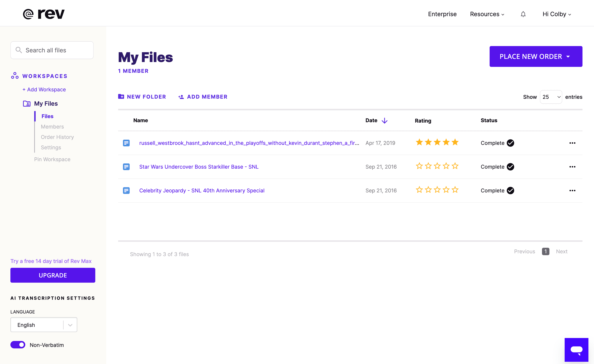Screen dimensions: 594x364
Task: Open the notifications bell
Action: pos(523,14)
